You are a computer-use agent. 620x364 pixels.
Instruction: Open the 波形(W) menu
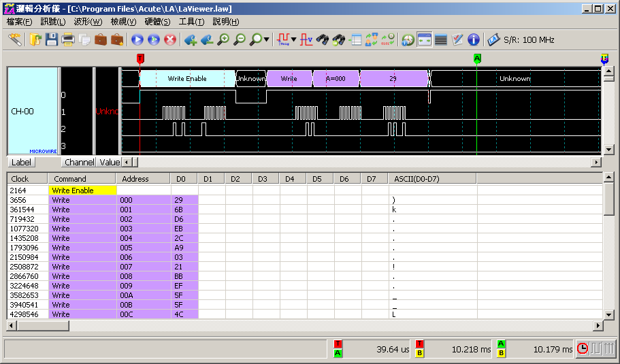[x=88, y=22]
